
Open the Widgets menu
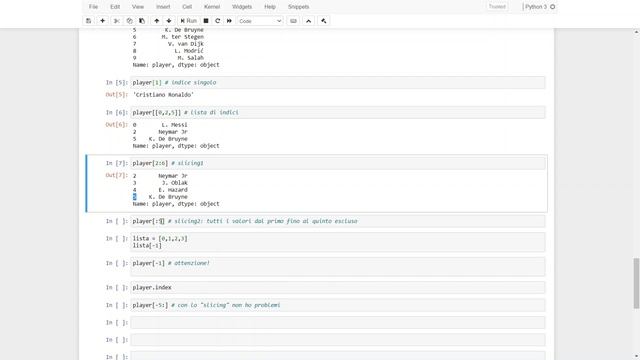tap(242, 7)
